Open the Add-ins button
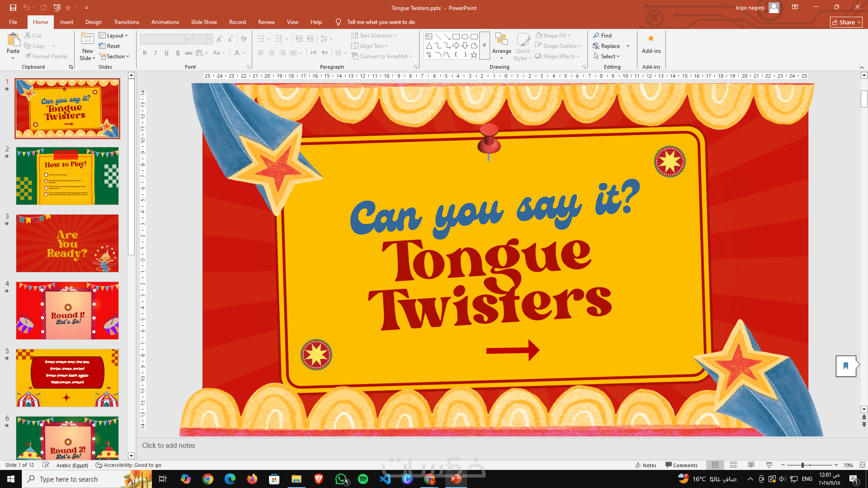The width and height of the screenshot is (868, 488). pyautogui.click(x=651, y=44)
